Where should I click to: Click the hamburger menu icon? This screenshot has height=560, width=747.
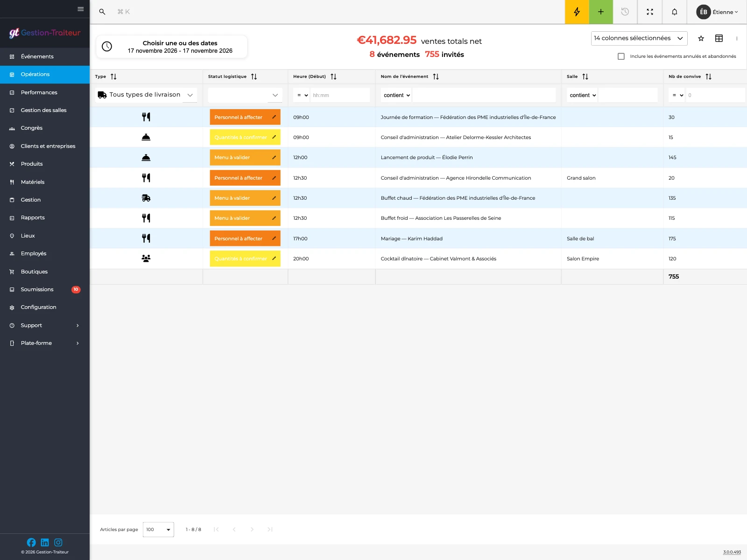[x=81, y=9]
